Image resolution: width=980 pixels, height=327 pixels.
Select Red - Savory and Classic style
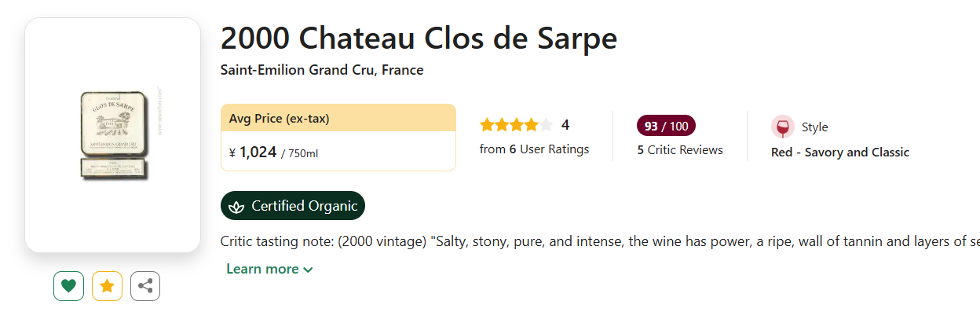[x=840, y=152]
